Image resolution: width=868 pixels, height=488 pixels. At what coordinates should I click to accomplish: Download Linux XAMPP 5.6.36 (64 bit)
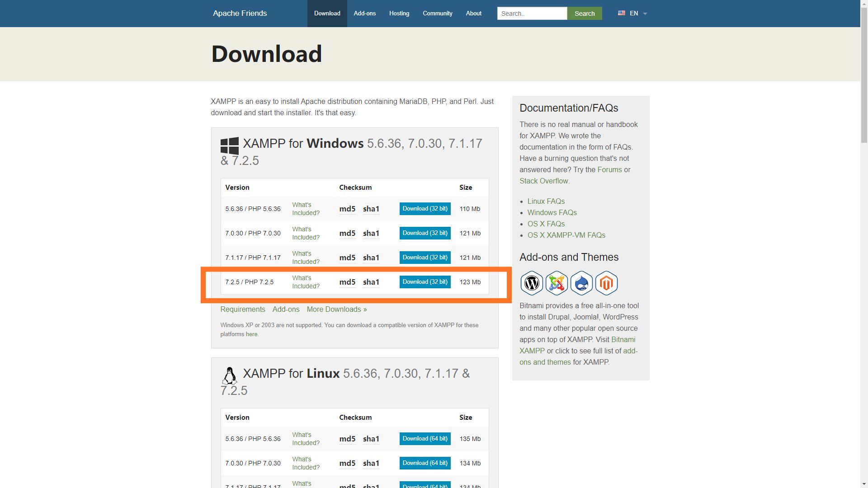click(425, 439)
